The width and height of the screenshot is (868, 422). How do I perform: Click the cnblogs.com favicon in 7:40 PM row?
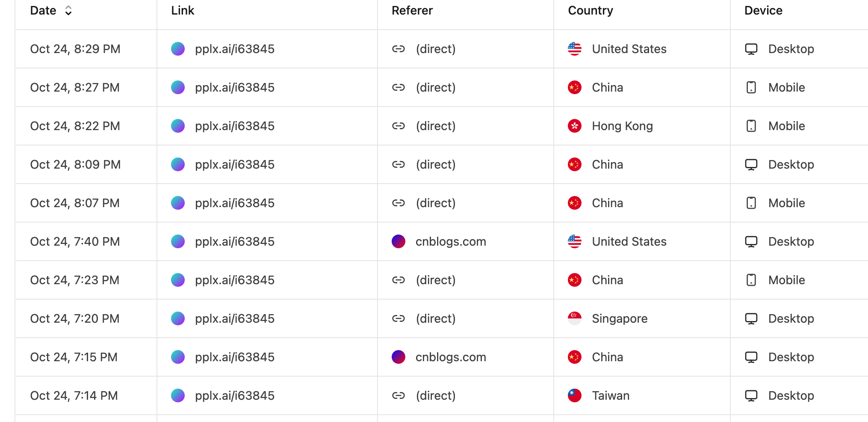coord(398,241)
